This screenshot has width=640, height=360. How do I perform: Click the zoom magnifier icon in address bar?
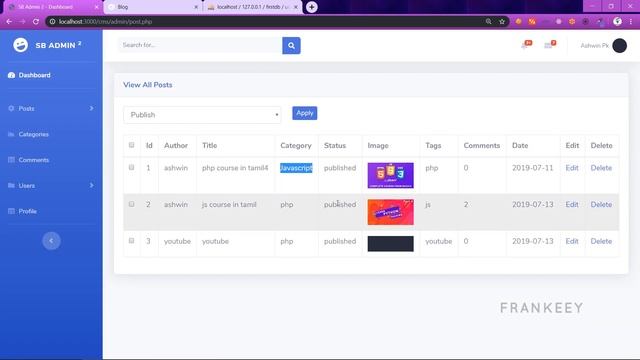pos(489,22)
